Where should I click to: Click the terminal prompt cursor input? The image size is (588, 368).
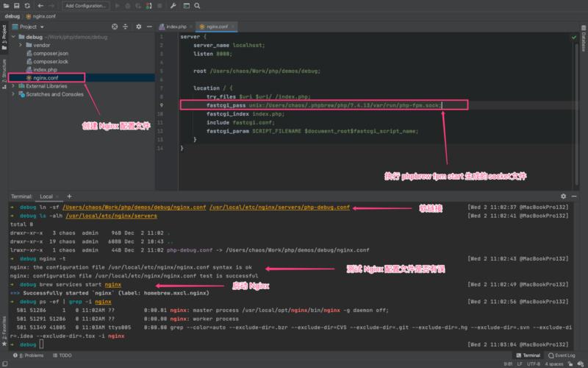pyautogui.click(x=41, y=344)
